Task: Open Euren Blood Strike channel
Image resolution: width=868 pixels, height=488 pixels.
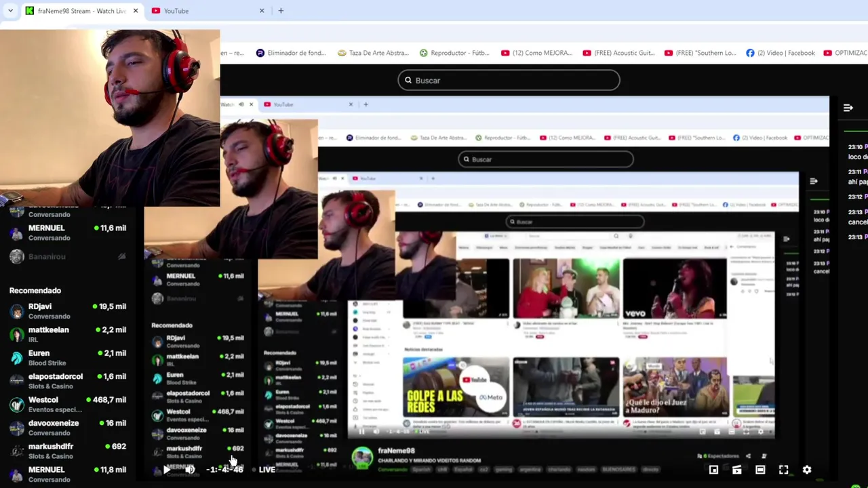Action: click(68, 358)
